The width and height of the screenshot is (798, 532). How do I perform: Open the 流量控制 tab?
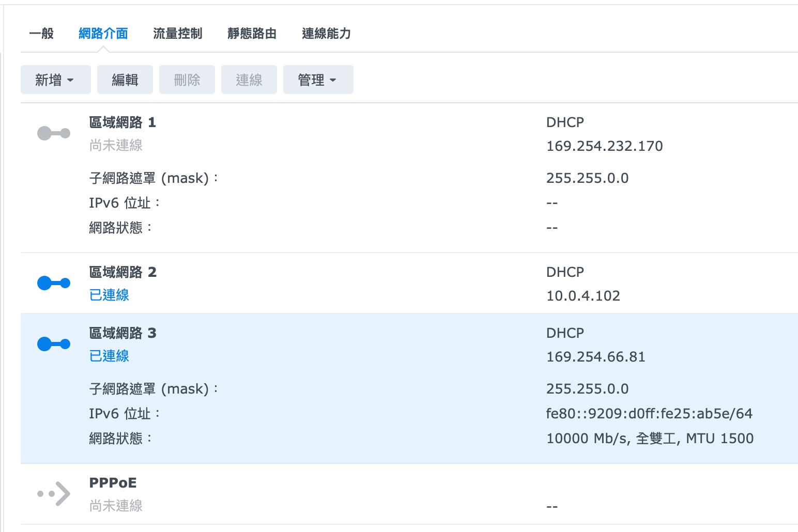coord(177,34)
